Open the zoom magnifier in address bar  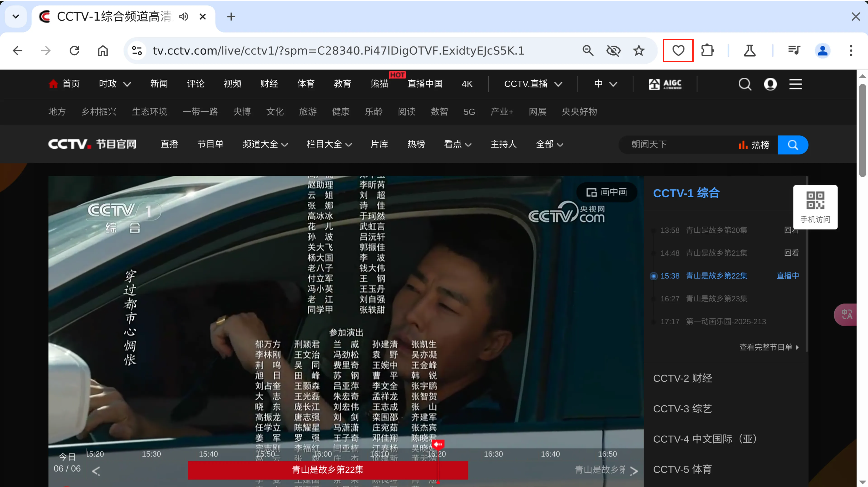[x=588, y=50]
